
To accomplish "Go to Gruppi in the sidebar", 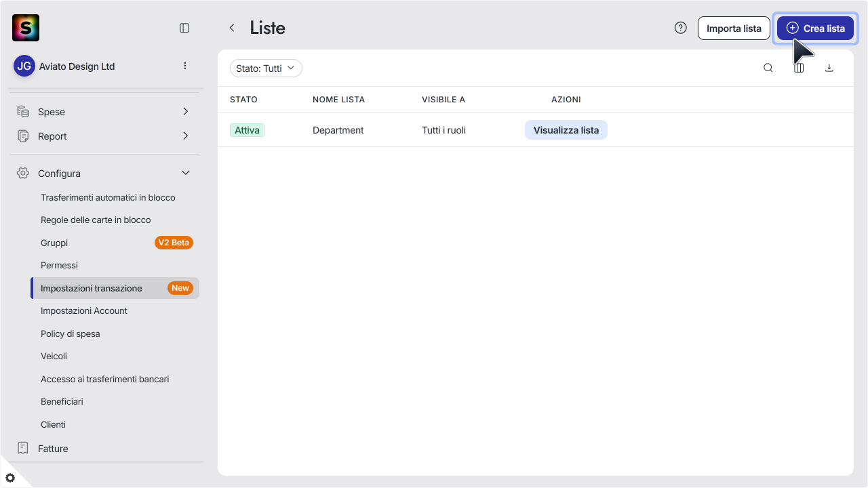I will (x=54, y=243).
